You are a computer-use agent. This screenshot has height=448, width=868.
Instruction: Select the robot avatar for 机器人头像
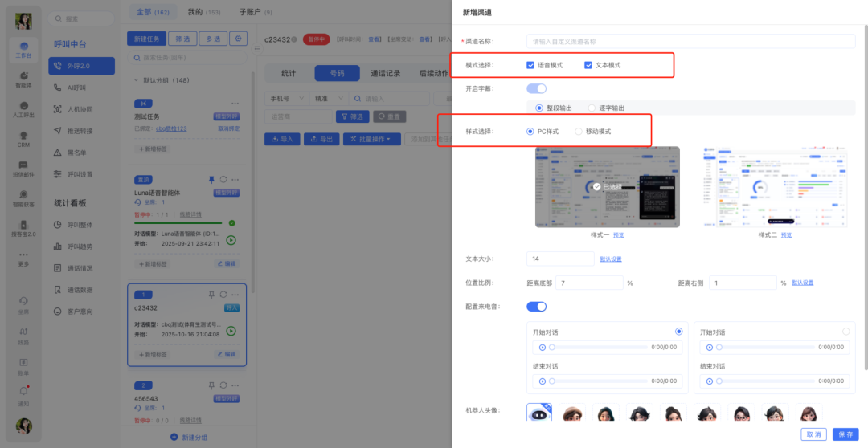click(539, 413)
